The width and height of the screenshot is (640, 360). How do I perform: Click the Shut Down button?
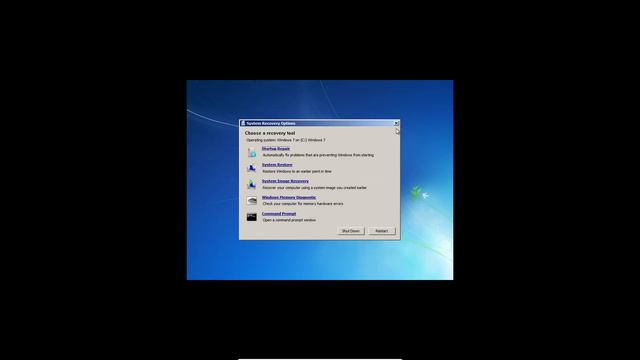click(351, 231)
